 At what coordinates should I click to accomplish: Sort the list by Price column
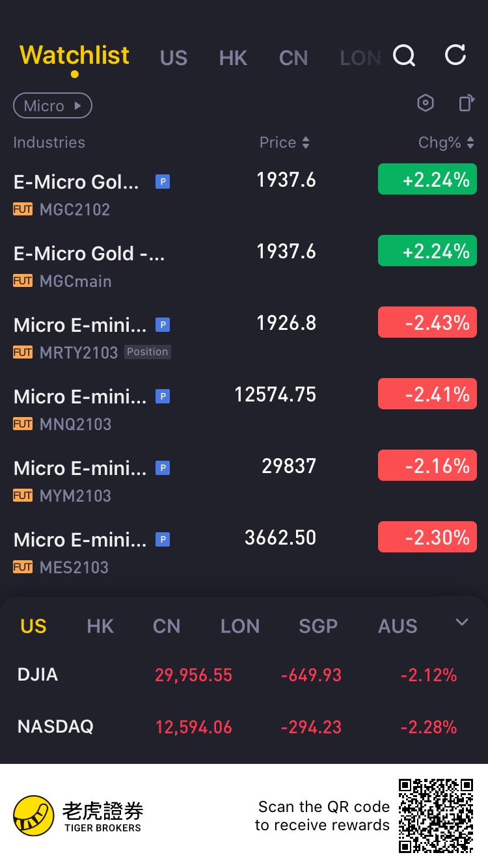click(x=284, y=142)
